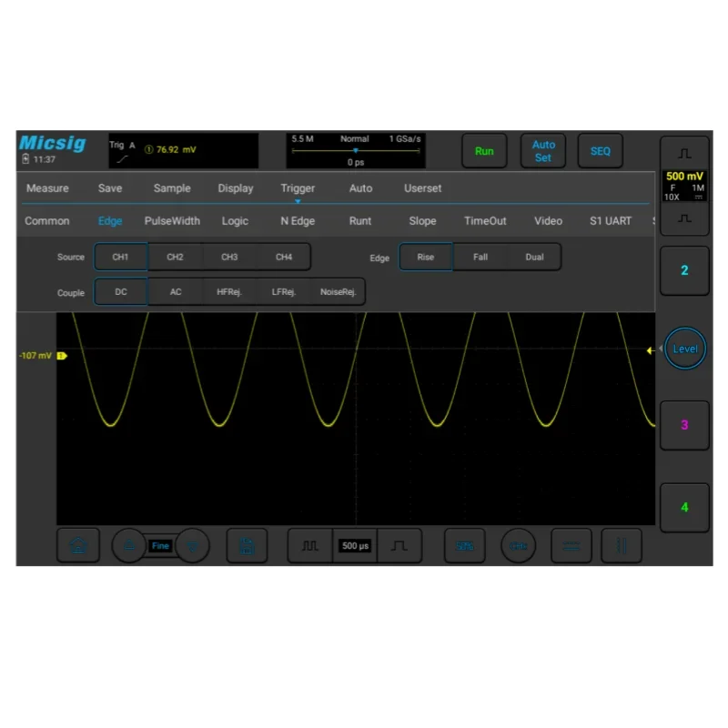Open the Auto menu

point(360,188)
